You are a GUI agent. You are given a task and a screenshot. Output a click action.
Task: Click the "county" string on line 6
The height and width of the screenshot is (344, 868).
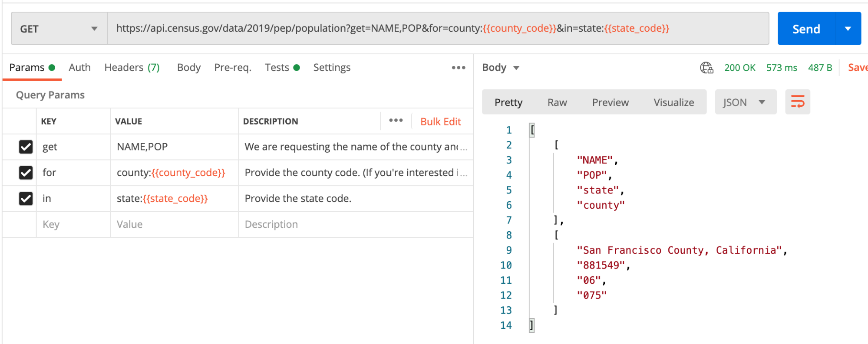pyautogui.click(x=601, y=205)
